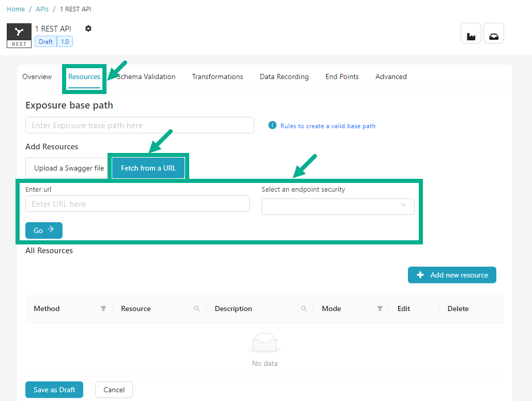
Task: Open Rules to create a valid base path link
Action: [x=328, y=126]
